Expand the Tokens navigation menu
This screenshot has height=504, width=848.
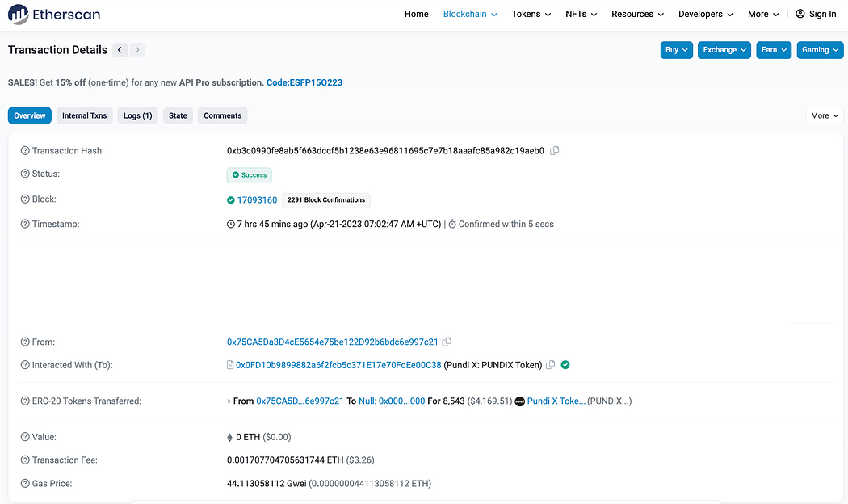point(531,14)
